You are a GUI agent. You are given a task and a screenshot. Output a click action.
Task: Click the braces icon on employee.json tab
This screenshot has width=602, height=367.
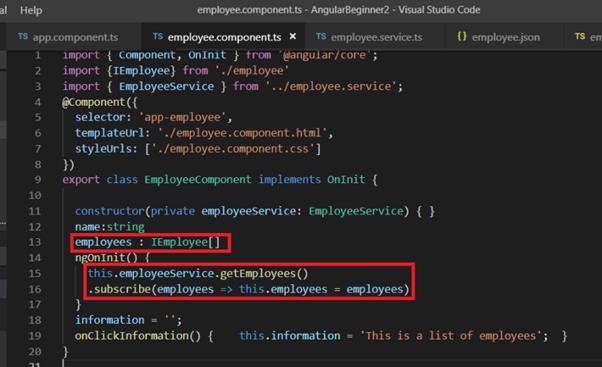[462, 36]
